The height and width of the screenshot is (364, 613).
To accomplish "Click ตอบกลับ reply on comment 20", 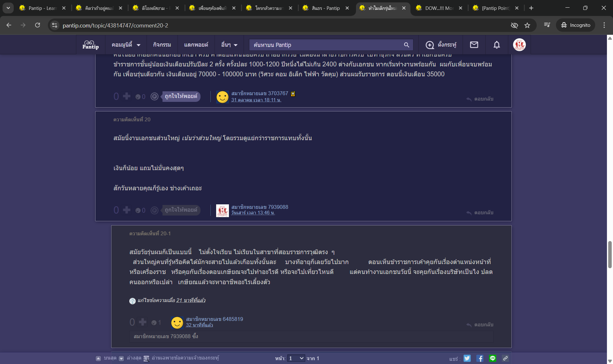I will click(480, 213).
